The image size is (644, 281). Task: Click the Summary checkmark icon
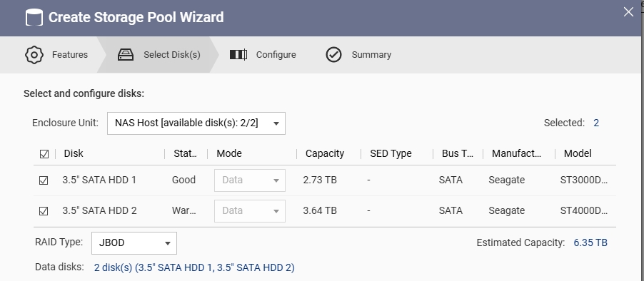point(333,54)
